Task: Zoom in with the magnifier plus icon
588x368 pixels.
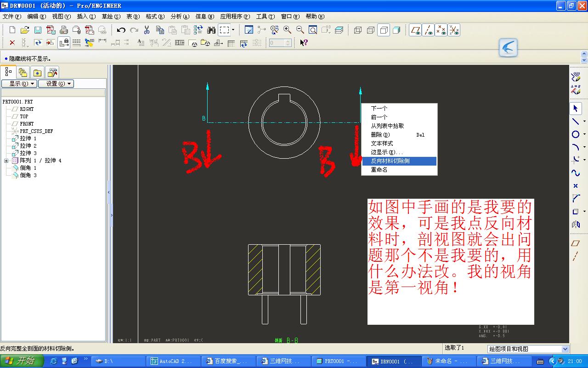Action: [288, 30]
